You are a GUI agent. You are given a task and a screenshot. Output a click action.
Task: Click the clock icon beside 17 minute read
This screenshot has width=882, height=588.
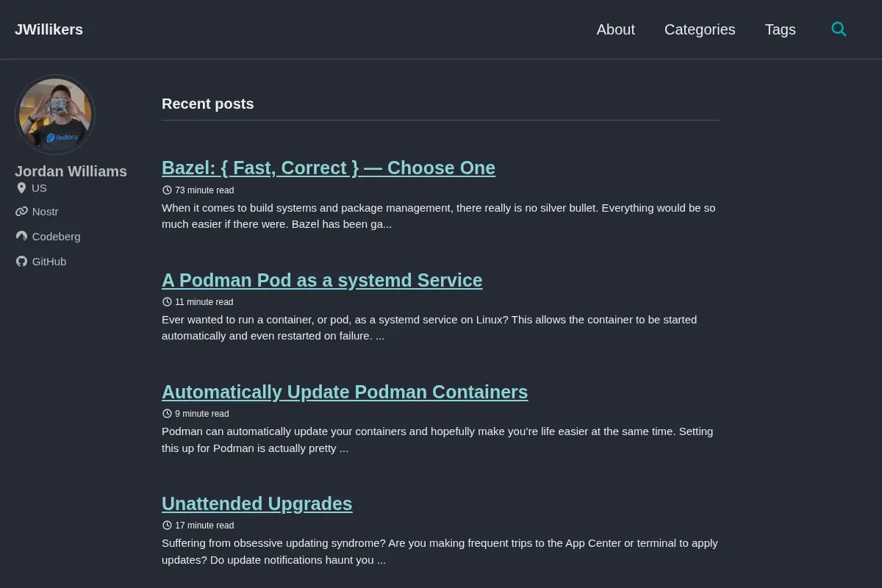167,526
